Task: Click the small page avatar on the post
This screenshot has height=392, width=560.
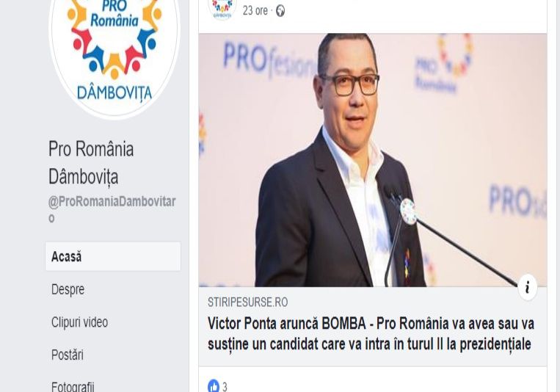Action: click(222, 8)
